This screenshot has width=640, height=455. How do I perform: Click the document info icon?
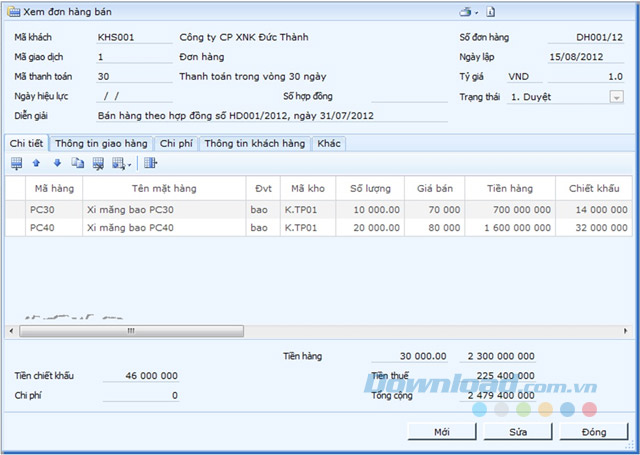point(491,12)
